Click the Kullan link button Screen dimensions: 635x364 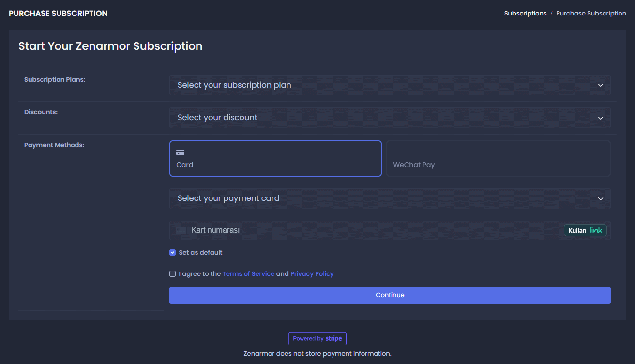[585, 230]
